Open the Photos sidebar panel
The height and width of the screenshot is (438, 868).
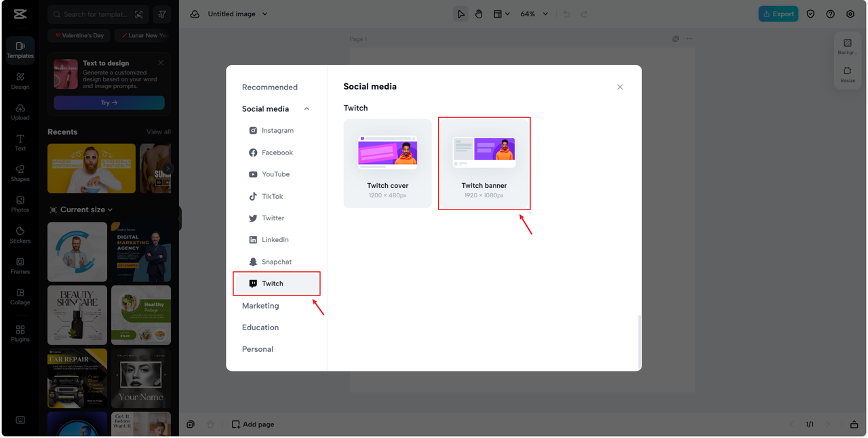tap(20, 205)
